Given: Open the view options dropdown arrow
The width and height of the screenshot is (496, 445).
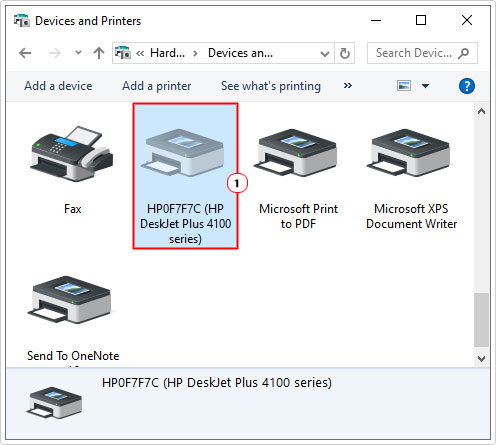Looking at the screenshot, I should pos(425,86).
